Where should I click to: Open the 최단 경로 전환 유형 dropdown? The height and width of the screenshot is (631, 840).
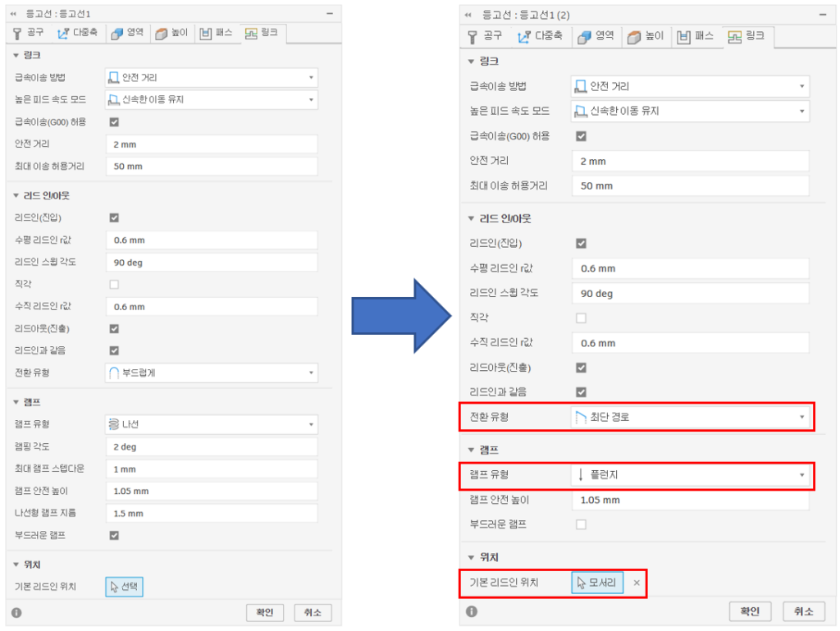coord(689,418)
